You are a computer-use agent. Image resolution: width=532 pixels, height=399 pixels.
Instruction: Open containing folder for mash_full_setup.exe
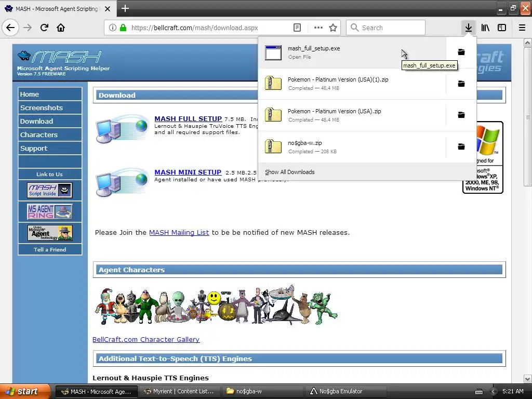pyautogui.click(x=461, y=52)
